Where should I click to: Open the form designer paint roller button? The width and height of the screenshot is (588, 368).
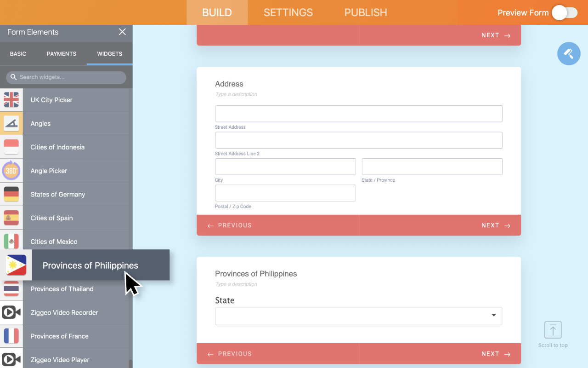[x=569, y=54]
